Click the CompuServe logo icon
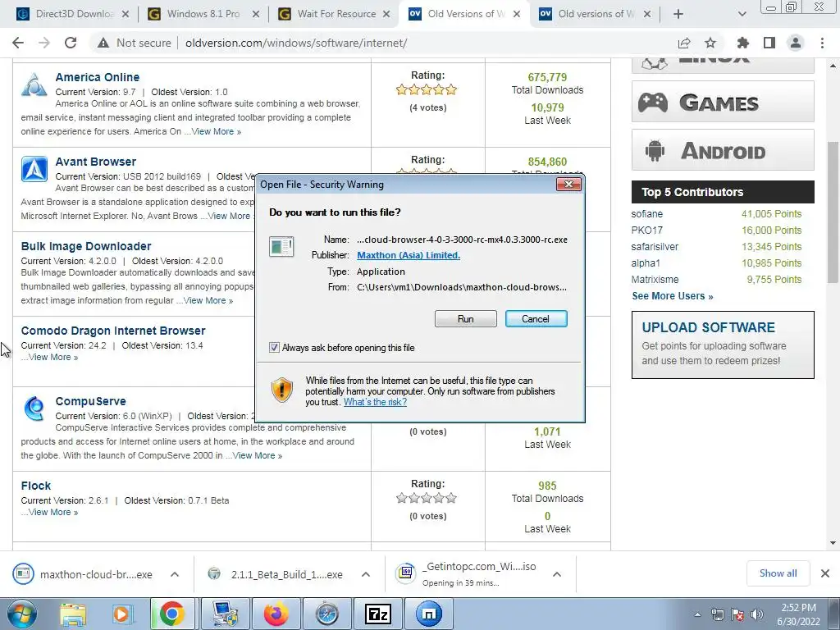This screenshot has height=630, width=840. click(x=34, y=409)
